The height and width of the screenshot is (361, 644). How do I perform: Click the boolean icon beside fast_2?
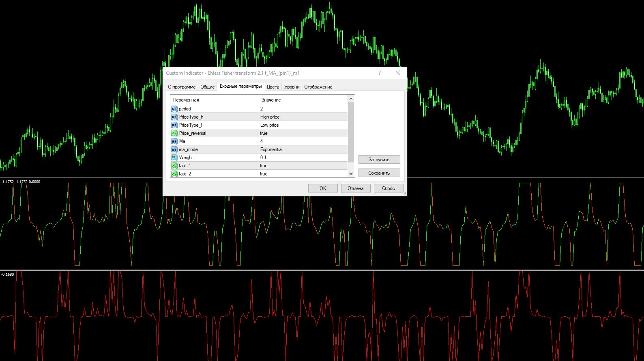pyautogui.click(x=174, y=174)
